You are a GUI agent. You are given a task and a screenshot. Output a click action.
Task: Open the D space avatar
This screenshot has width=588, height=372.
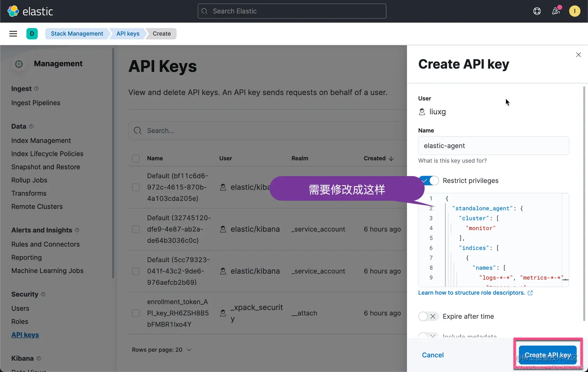tap(32, 34)
